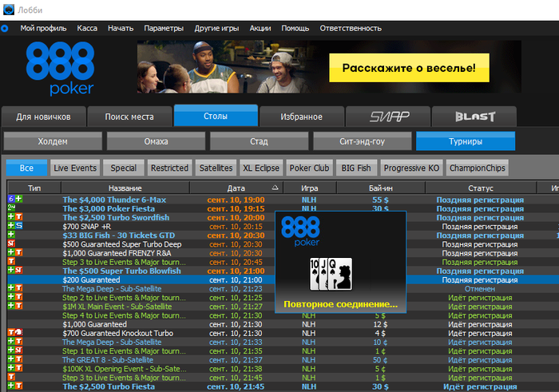
Task: Sort by the Дата column header
Action: pos(236,188)
